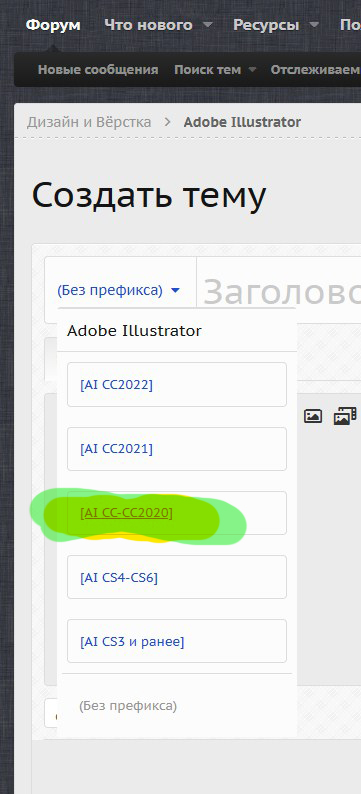
Task: Choose (Без префикса) at list bottom
Action: 128,706
